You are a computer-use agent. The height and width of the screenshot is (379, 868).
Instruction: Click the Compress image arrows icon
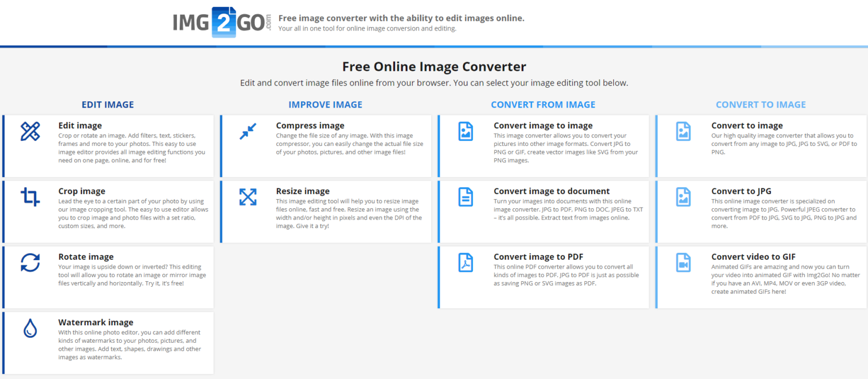(x=248, y=131)
